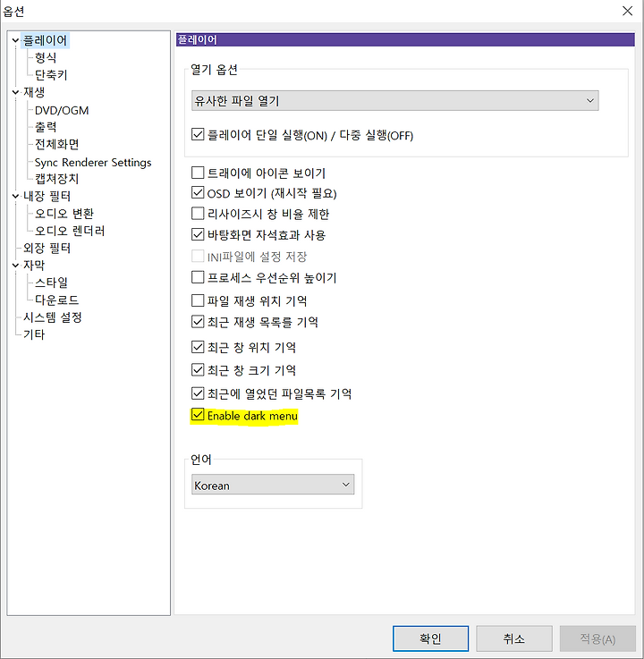Toggle 플레이어 단일 실행(ON) / 다중 실행(OFF) checkbox
The height and width of the screenshot is (659, 644).
(x=198, y=134)
